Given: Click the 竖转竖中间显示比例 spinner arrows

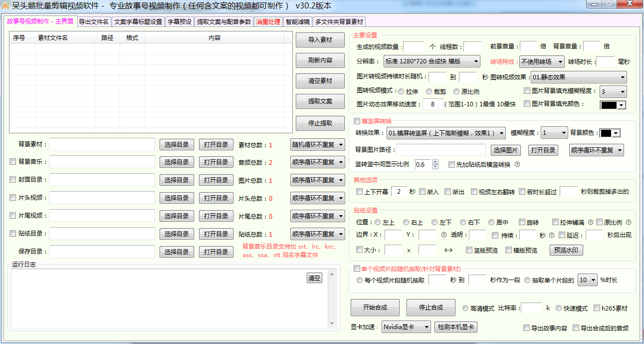Looking at the screenshot, I should [x=435, y=164].
